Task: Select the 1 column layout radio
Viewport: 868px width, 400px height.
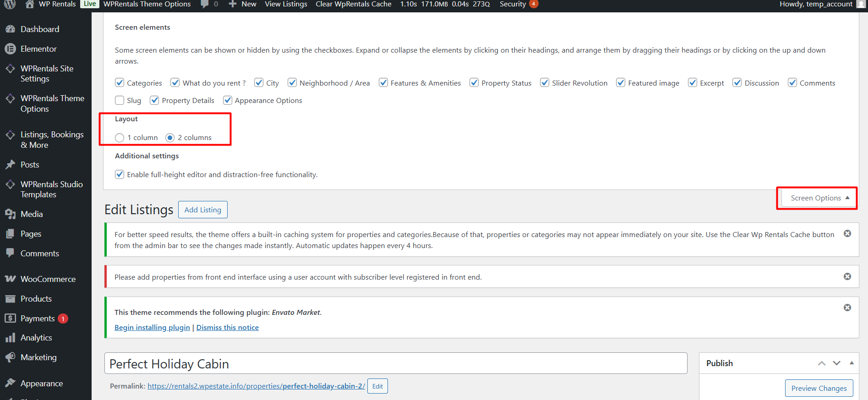Action: (x=120, y=138)
